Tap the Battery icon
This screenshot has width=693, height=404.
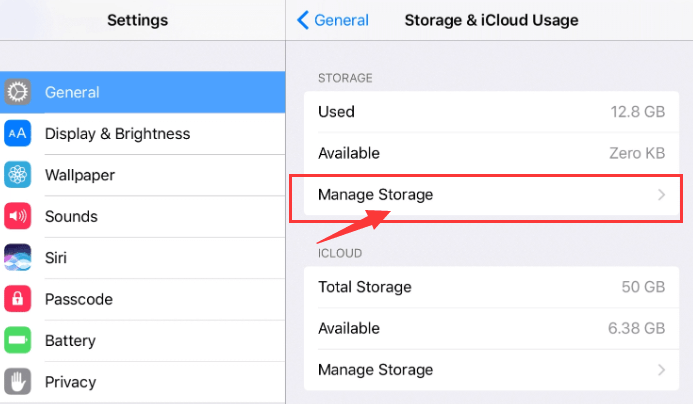tap(17, 341)
